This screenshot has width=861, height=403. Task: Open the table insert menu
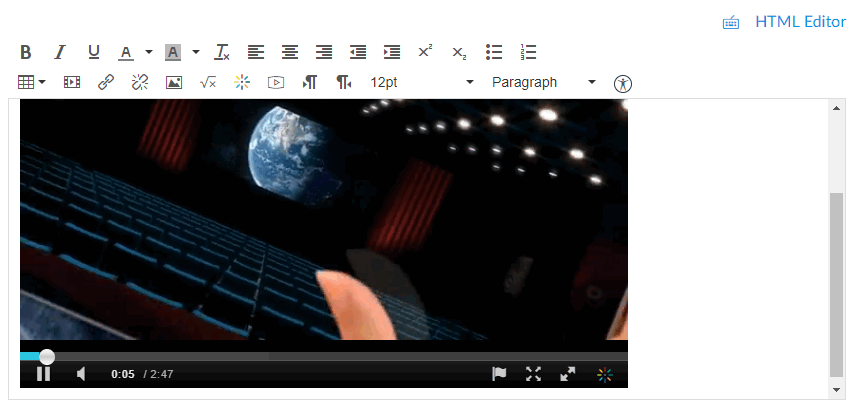click(31, 82)
